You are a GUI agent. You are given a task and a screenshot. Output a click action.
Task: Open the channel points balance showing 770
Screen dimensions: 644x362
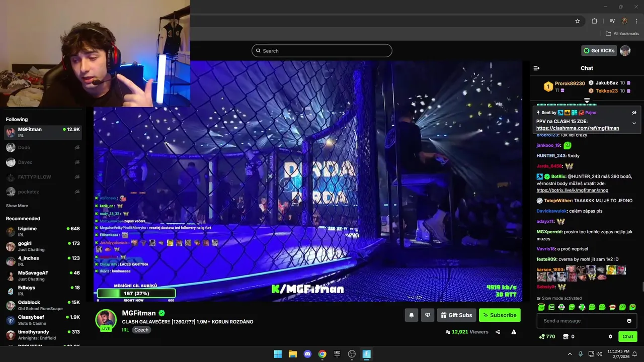pyautogui.click(x=547, y=337)
